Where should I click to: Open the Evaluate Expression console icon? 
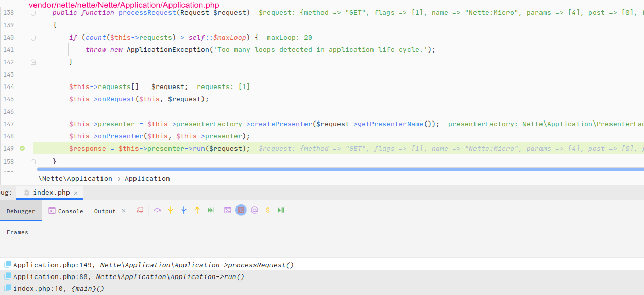click(228, 210)
